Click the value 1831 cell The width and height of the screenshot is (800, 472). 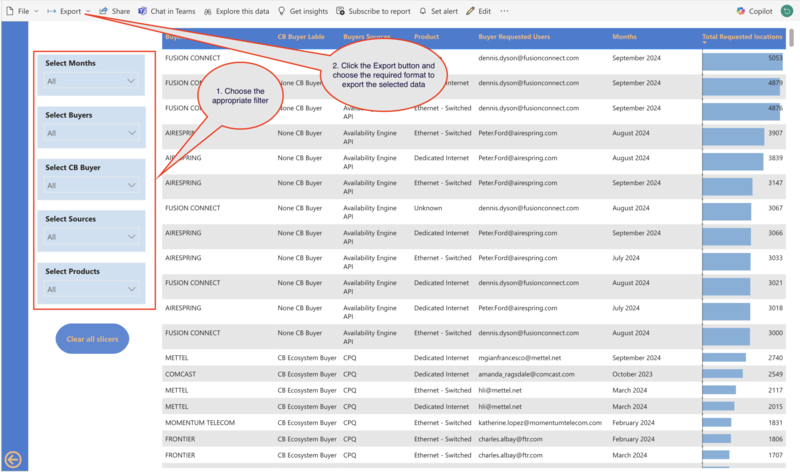click(776, 423)
